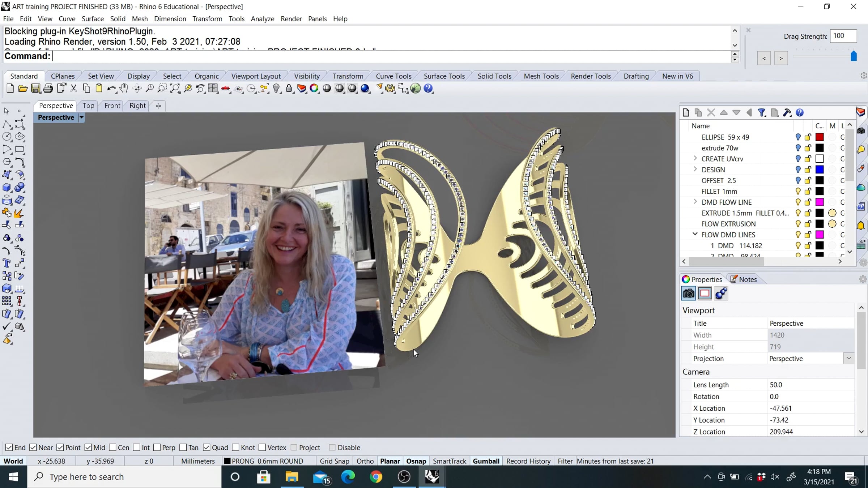This screenshot has width=868, height=488.
Task: Toggle Ortho mode in the status bar
Action: click(365, 461)
